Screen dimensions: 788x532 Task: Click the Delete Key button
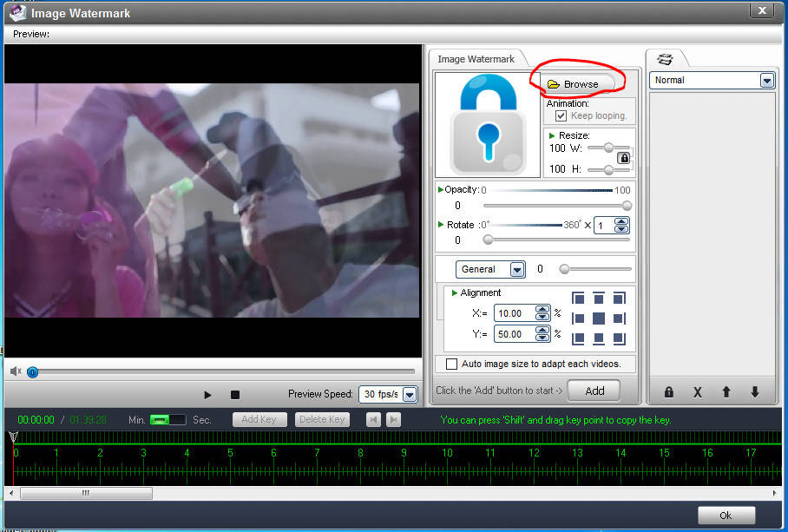click(322, 419)
